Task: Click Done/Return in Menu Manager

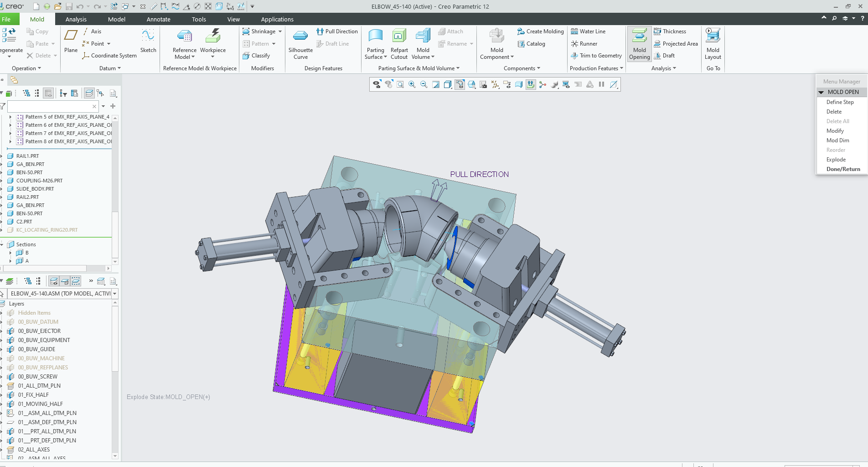Action: pyautogui.click(x=843, y=169)
